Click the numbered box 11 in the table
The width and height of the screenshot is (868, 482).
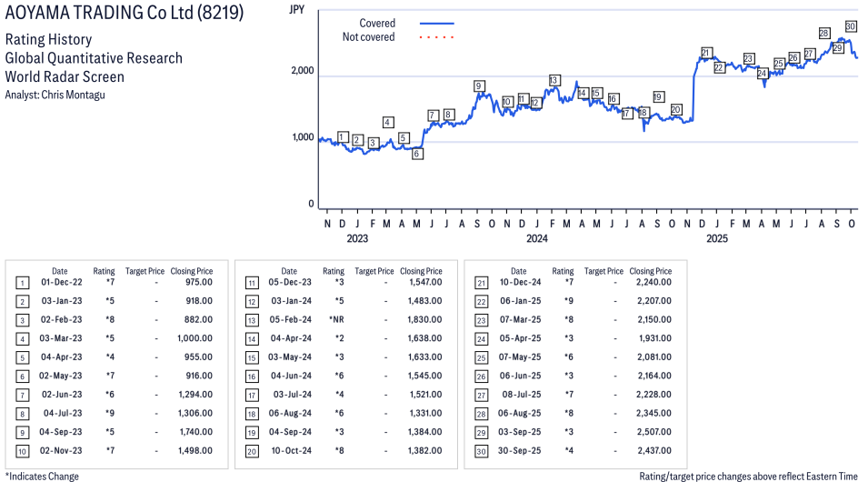click(x=251, y=283)
